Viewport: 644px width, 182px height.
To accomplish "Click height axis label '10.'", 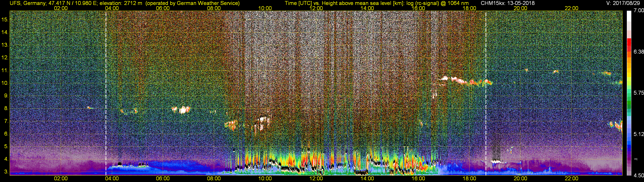I will (5, 83).
